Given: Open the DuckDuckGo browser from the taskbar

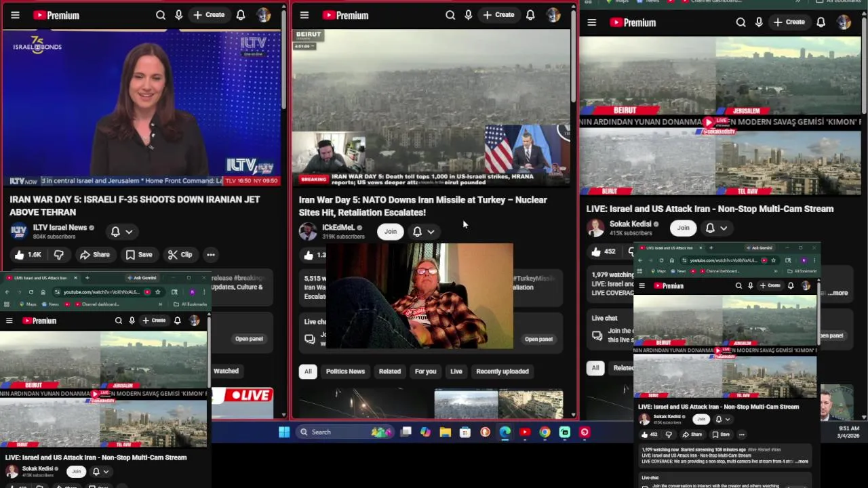Looking at the screenshot, I should click(485, 432).
